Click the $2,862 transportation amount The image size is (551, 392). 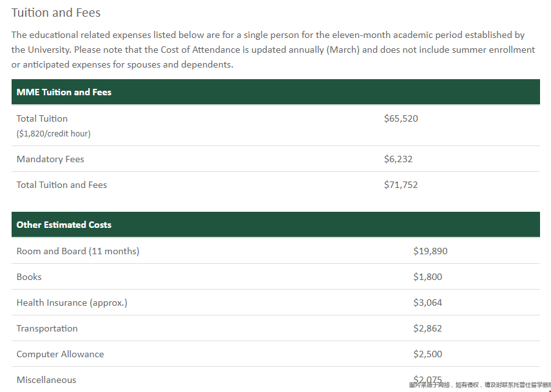428,328
